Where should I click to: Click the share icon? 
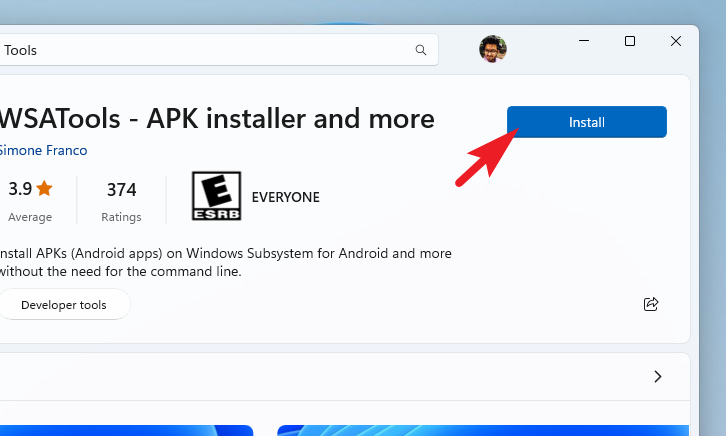(651, 304)
